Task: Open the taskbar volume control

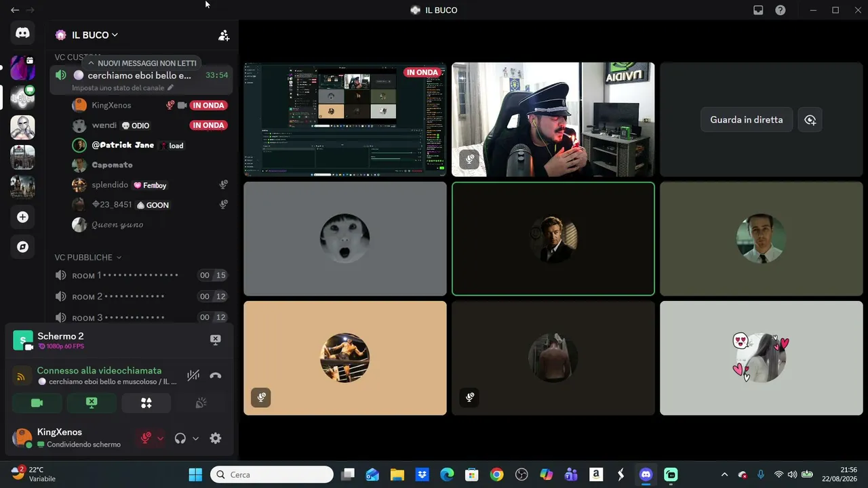Action: [x=792, y=474]
